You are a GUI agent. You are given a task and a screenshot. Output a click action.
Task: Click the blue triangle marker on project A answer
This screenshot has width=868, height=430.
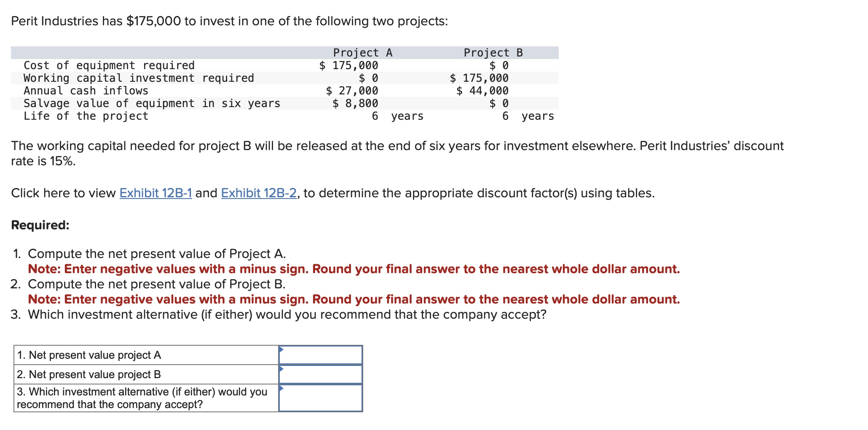point(281,349)
